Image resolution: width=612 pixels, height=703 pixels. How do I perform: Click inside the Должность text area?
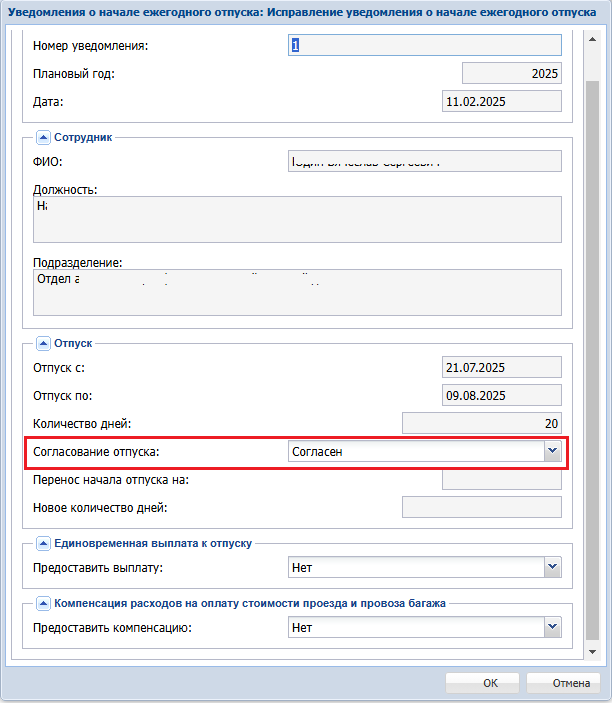(297, 219)
